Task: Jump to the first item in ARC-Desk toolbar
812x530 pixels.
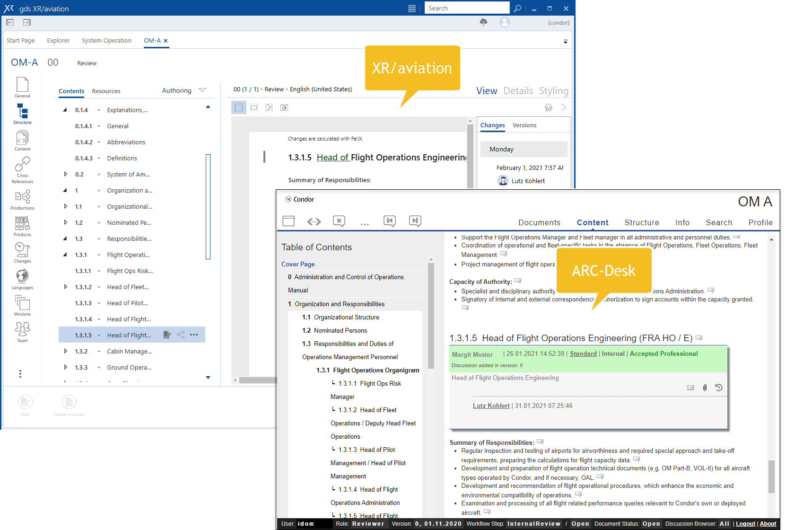Action: [x=390, y=221]
